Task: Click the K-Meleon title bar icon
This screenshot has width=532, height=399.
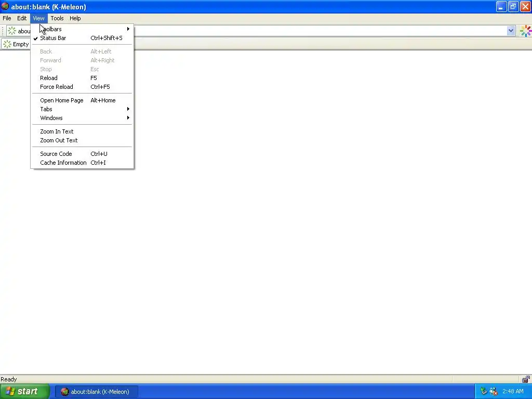Action: tap(5, 6)
